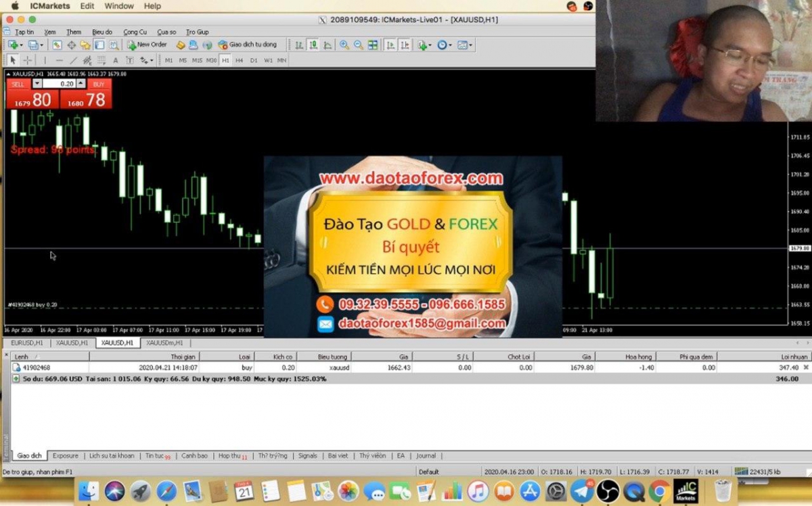The image size is (812, 506).
Task: Select the trendline drawing tool
Action: pos(74,60)
